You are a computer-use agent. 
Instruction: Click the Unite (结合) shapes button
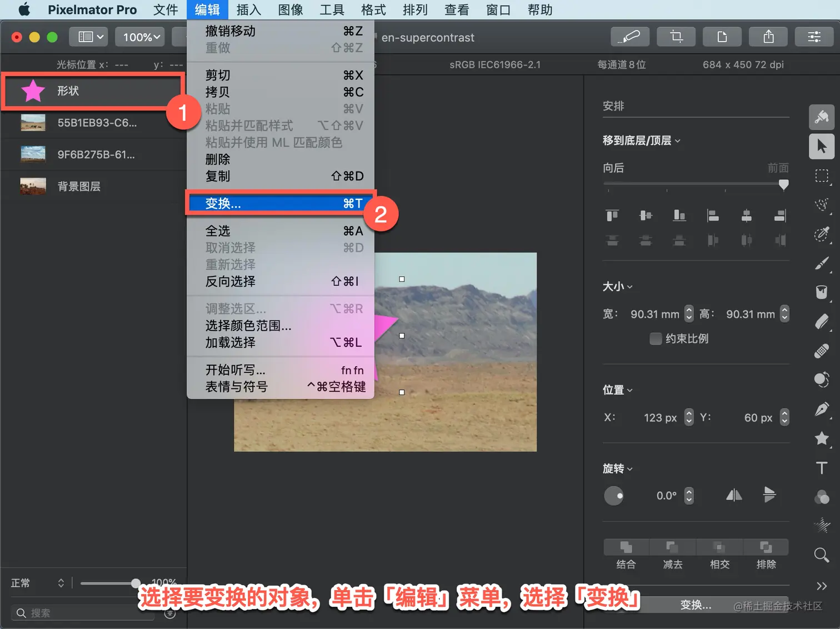(x=626, y=547)
